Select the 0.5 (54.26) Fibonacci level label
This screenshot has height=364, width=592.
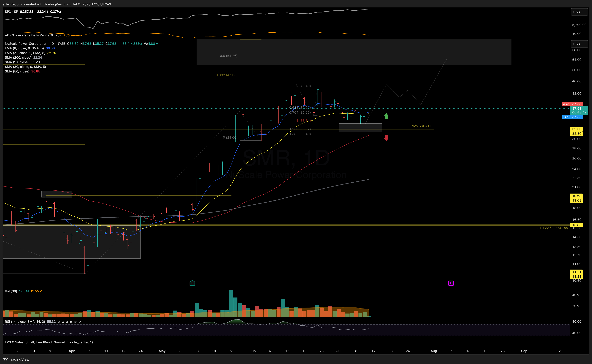coord(228,56)
